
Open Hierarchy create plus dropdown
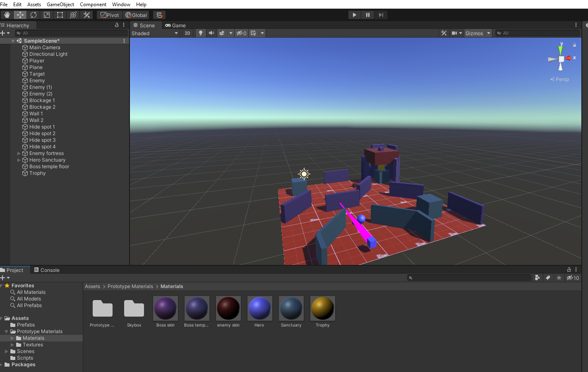coord(5,33)
